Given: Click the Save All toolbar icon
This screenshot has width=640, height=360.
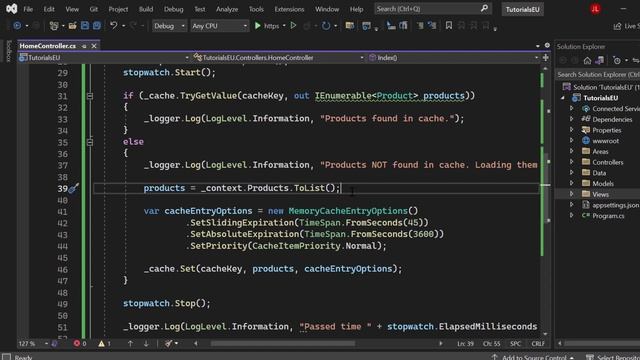Looking at the screenshot, I should coord(97,26).
